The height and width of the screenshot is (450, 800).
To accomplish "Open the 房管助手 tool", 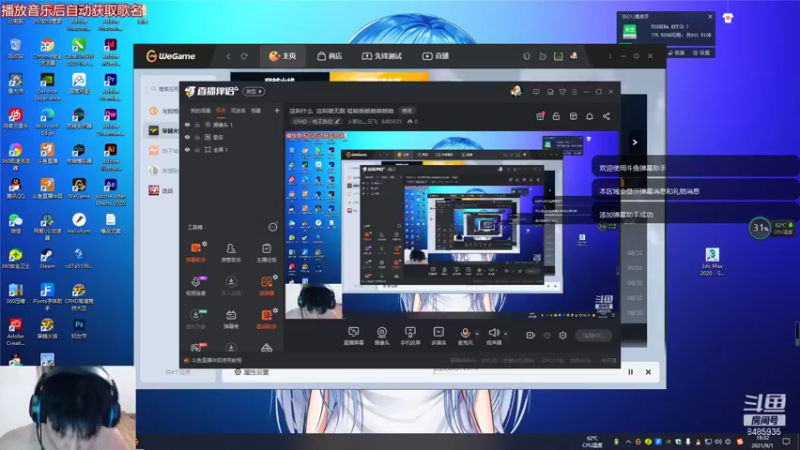I will coord(231,252).
